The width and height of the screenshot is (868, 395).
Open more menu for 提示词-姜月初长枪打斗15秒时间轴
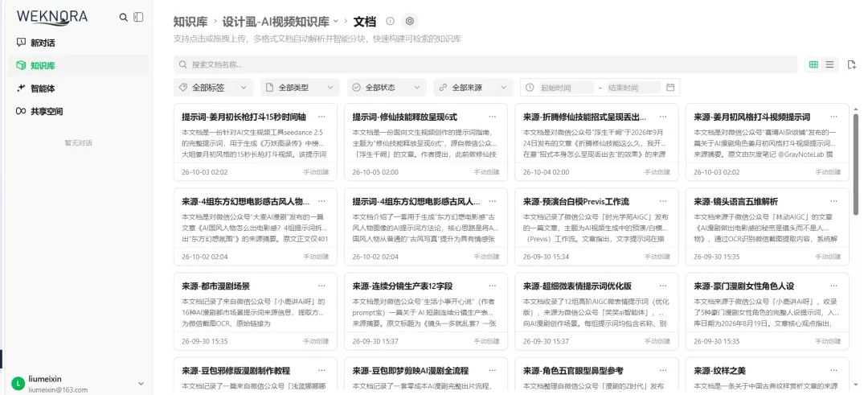click(321, 117)
